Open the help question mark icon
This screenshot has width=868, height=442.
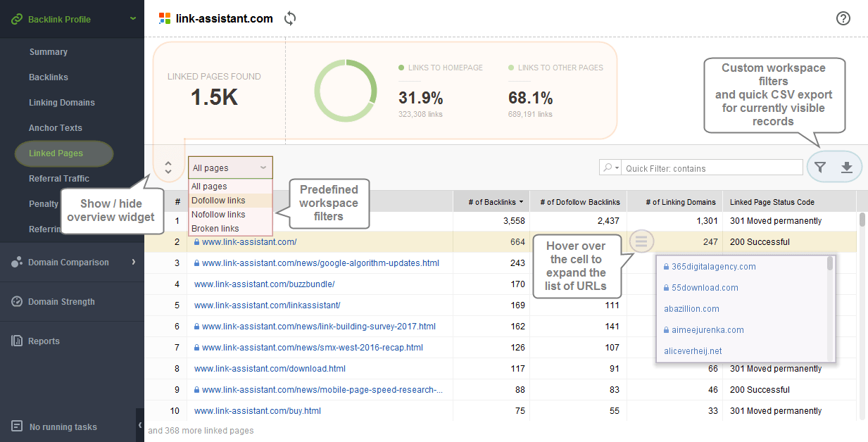click(x=843, y=18)
